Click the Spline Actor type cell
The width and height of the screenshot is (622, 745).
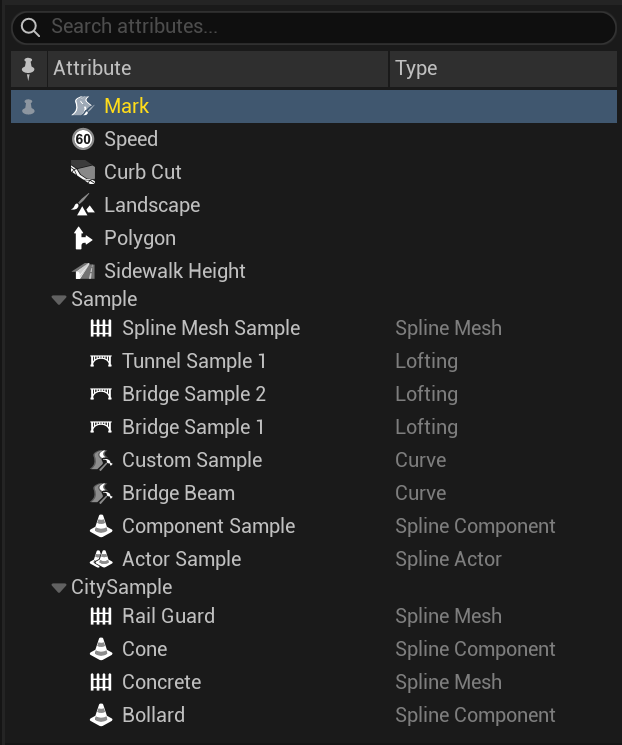(449, 559)
